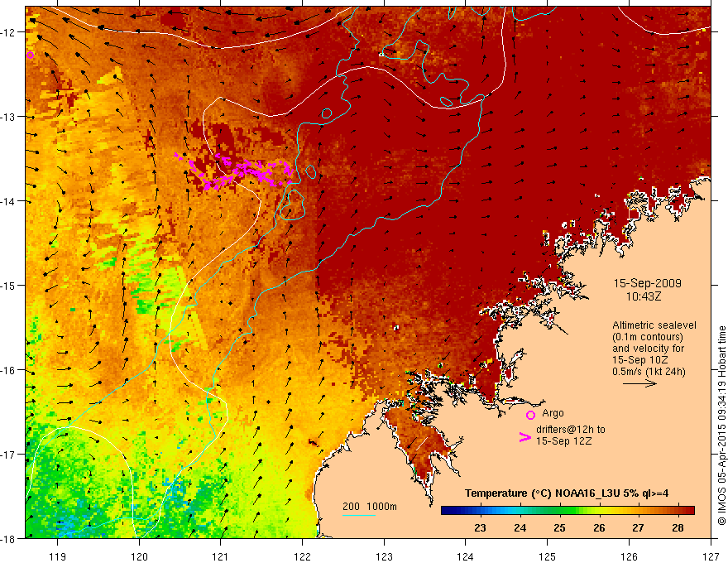728x563 pixels.
Task: Click the 25 value on temperature scale
Action: (559, 527)
